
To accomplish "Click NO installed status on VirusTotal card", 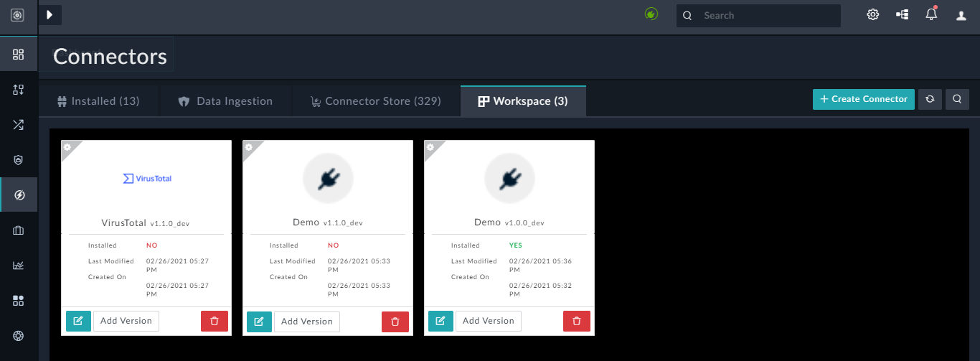I will 151,245.
